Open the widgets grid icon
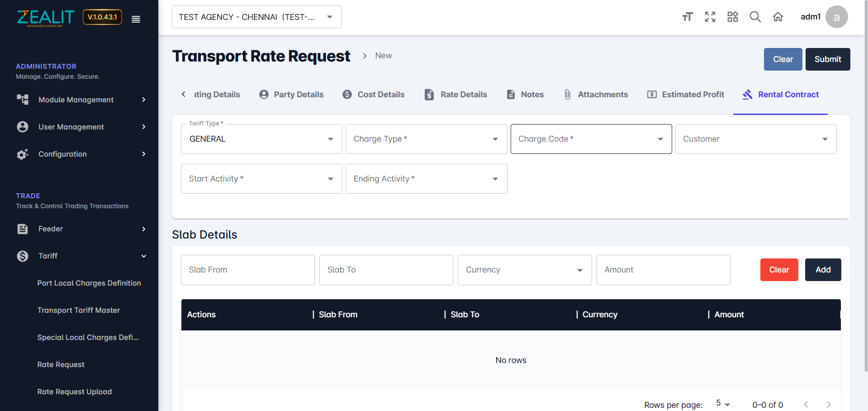 tap(732, 17)
